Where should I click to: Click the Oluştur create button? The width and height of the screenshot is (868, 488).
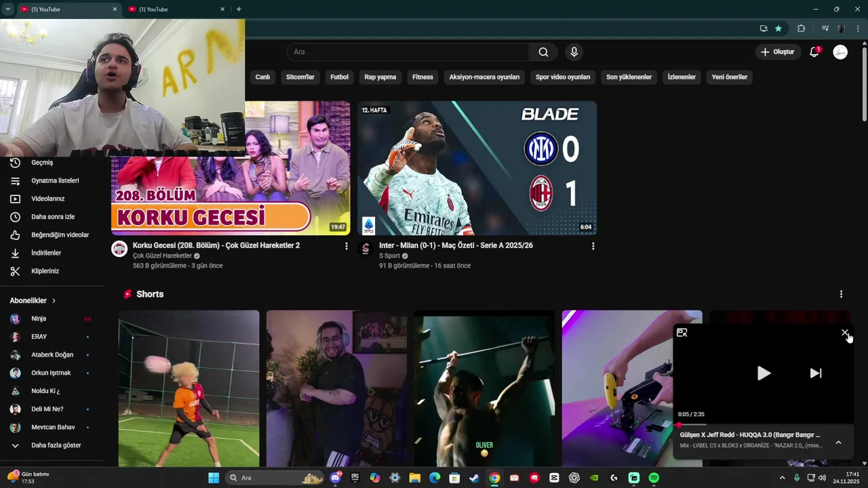777,52
